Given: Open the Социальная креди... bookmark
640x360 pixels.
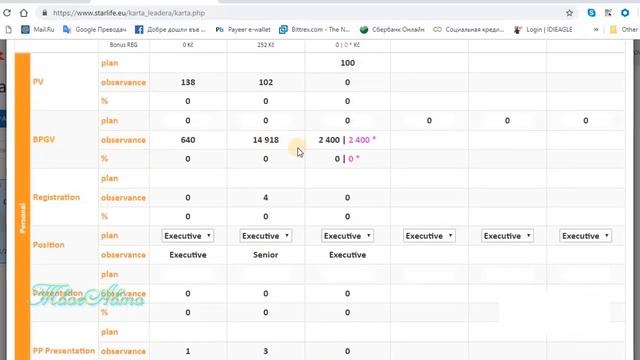Looking at the screenshot, I should (469, 29).
